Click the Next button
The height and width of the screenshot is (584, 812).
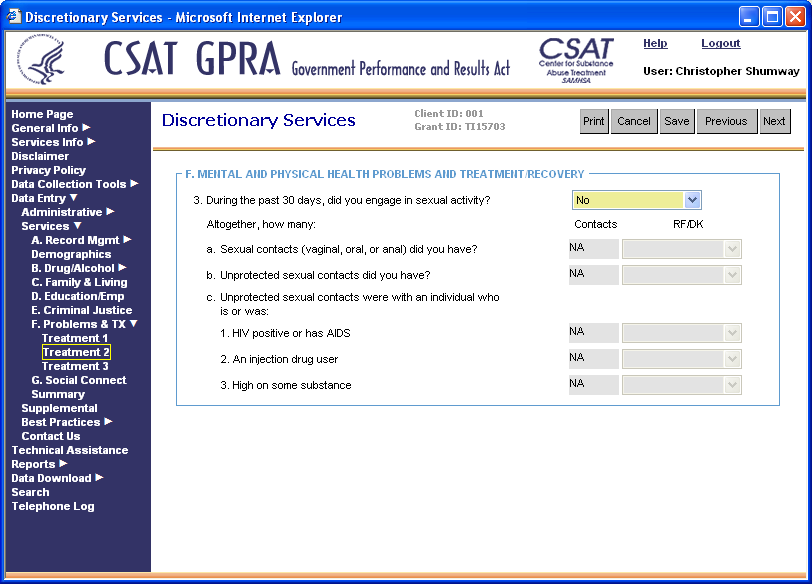(773, 121)
